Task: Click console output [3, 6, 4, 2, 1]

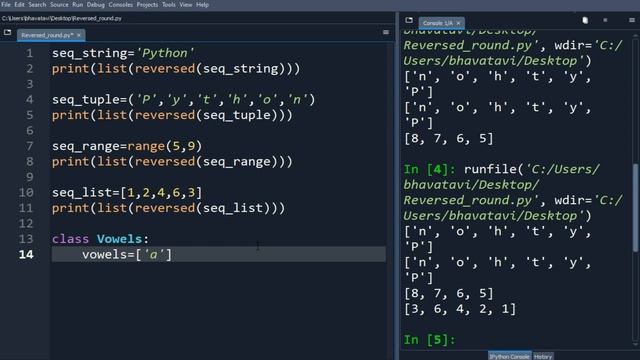Action: coord(460,309)
